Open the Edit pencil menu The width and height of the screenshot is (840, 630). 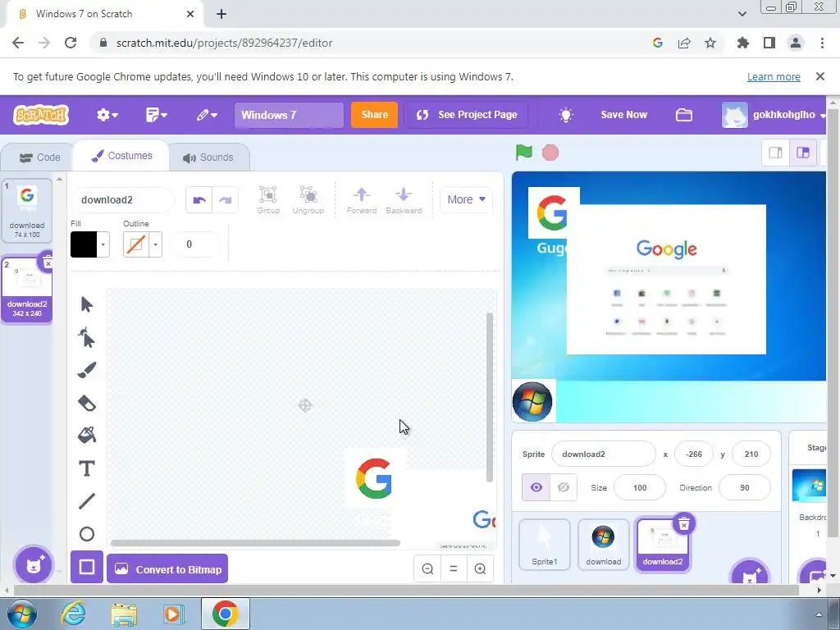pos(206,115)
